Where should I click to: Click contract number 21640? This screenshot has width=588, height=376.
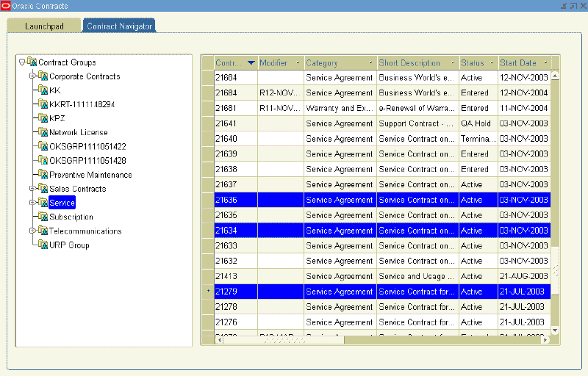pos(235,139)
